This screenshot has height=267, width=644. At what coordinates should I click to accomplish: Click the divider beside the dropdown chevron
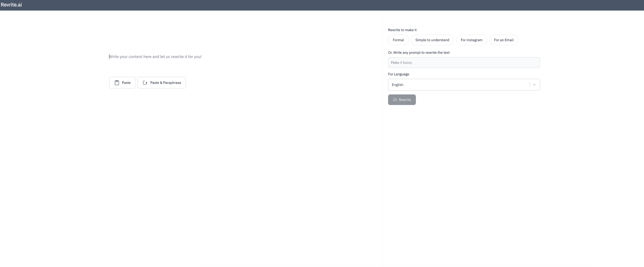point(529,85)
